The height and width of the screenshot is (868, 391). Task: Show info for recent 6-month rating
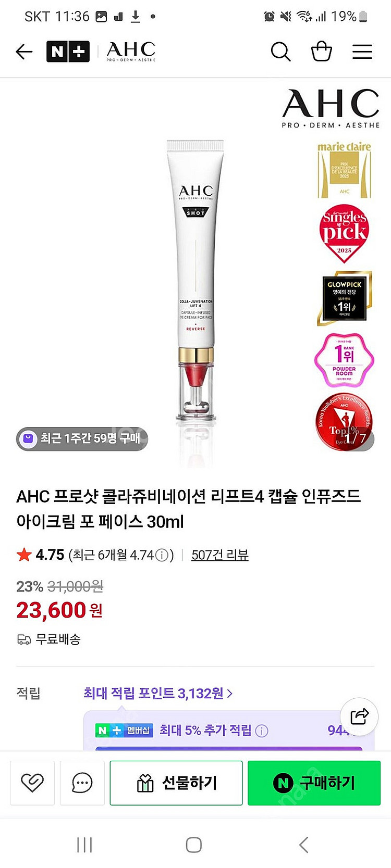pyautogui.click(x=162, y=555)
